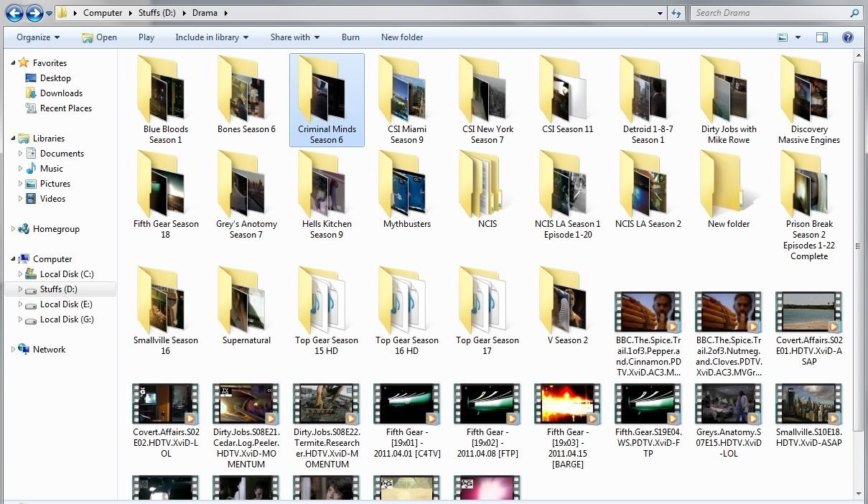Expand the Local Disk (C:) tree node

tap(21, 274)
